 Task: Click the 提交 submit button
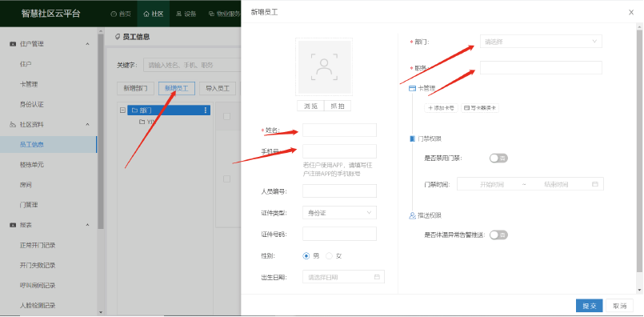[x=589, y=306]
